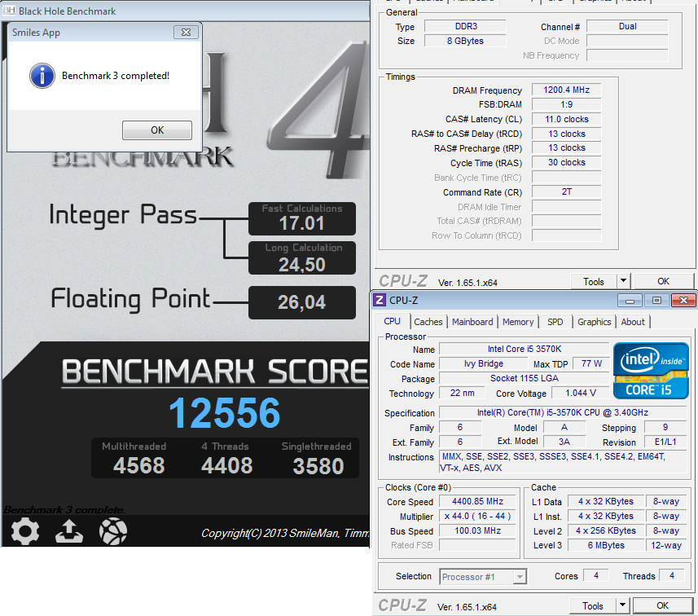Click the Core Voltage 1.044 V field
The height and width of the screenshot is (616, 698).
click(x=581, y=394)
